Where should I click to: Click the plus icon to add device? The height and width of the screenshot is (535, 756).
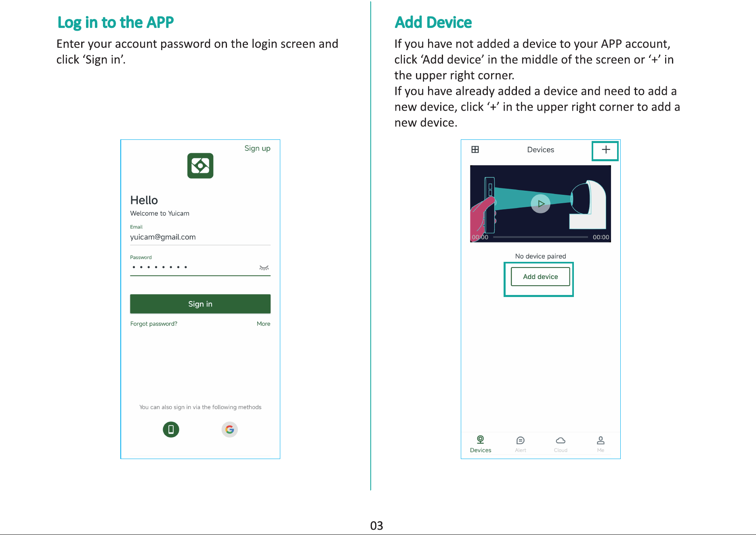click(x=606, y=150)
